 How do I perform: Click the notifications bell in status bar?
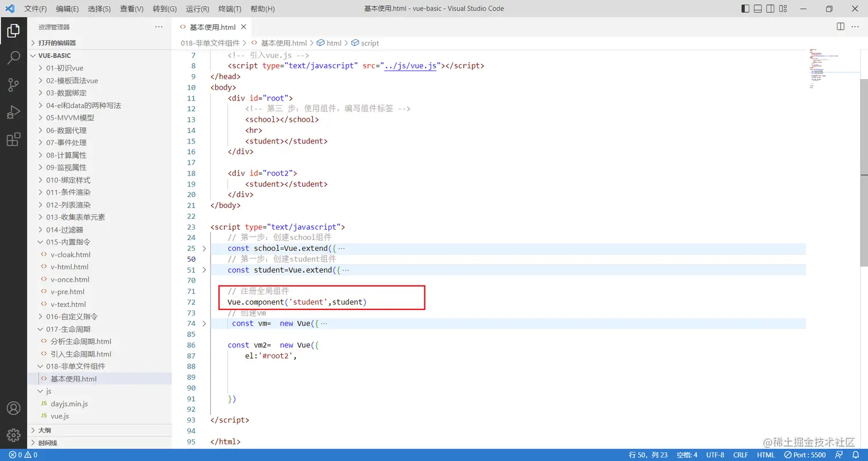855,455
